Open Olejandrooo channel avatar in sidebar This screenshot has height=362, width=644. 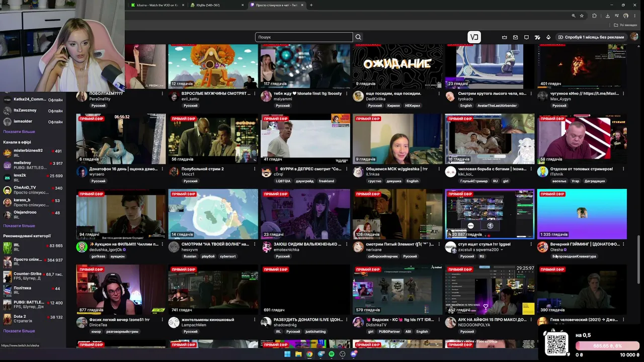(x=7, y=214)
